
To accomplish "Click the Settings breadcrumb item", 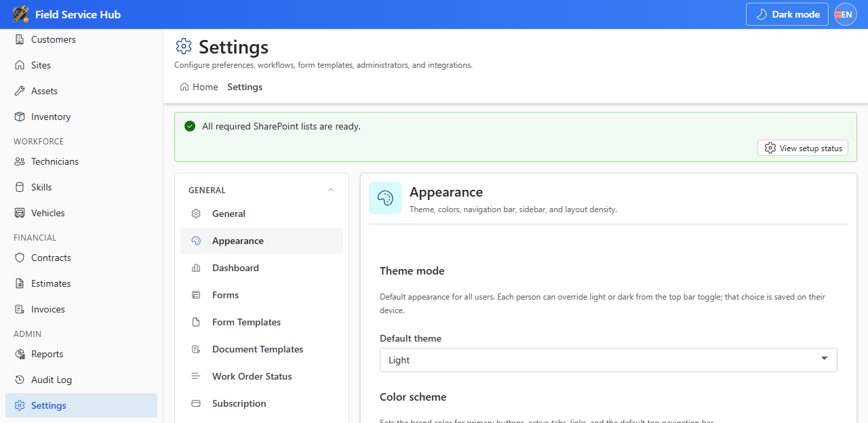I will pos(245,87).
